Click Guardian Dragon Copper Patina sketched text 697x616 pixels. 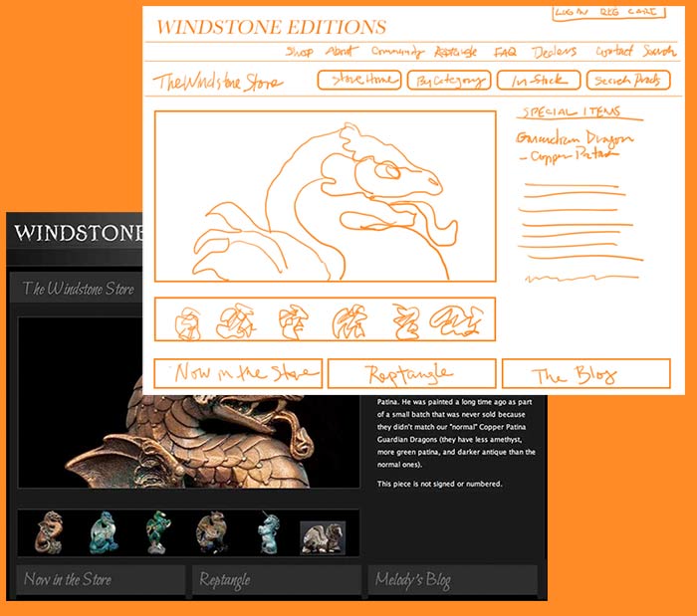pos(575,146)
